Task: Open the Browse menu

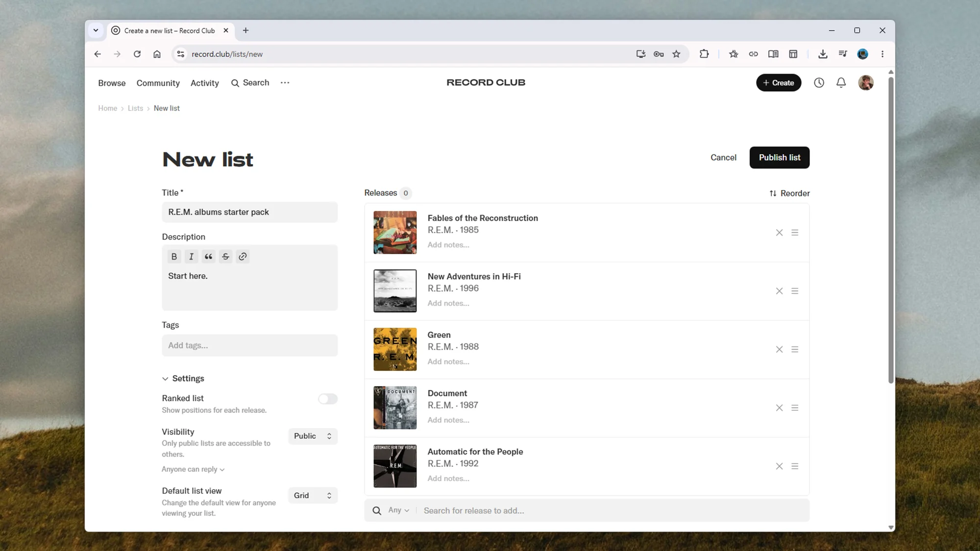Action: pyautogui.click(x=112, y=83)
